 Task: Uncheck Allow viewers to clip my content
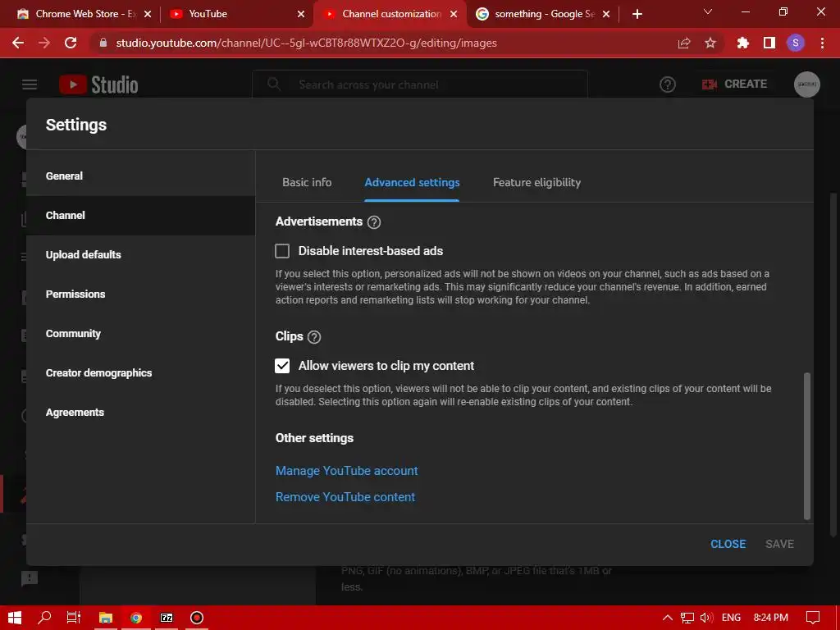click(282, 366)
